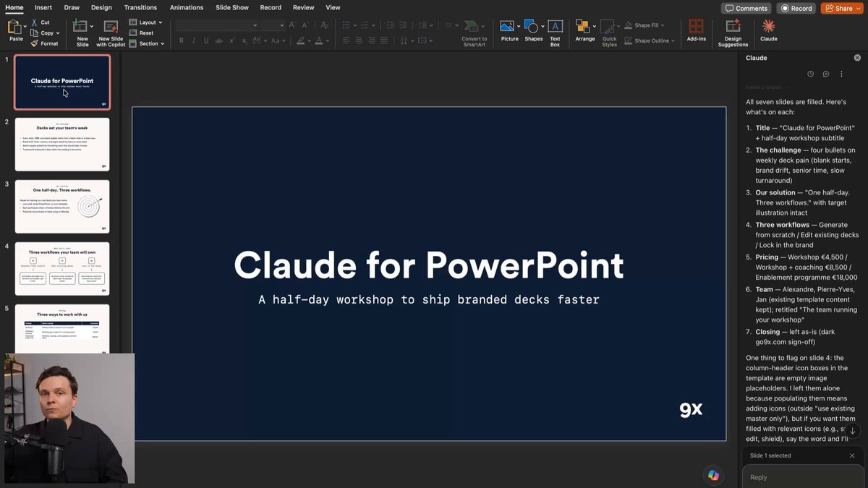Open the Shapes dropdown arrow
Image resolution: width=868 pixels, height=488 pixels.
point(544,27)
